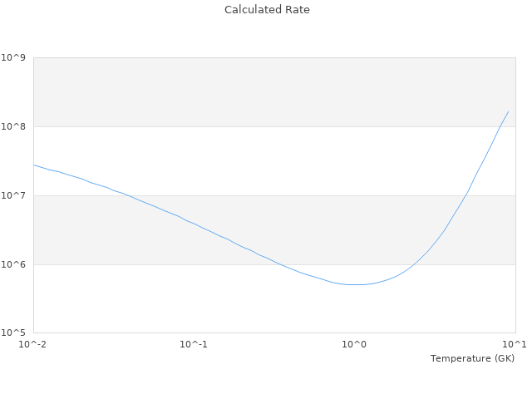Click the 10^1 x-axis tick label

point(515,344)
